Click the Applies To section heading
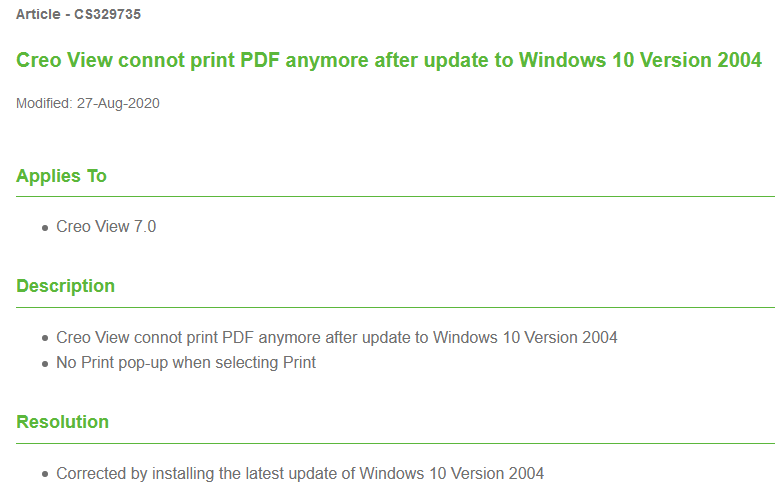Screen dimensions: 775x503 pyautogui.click(x=61, y=176)
